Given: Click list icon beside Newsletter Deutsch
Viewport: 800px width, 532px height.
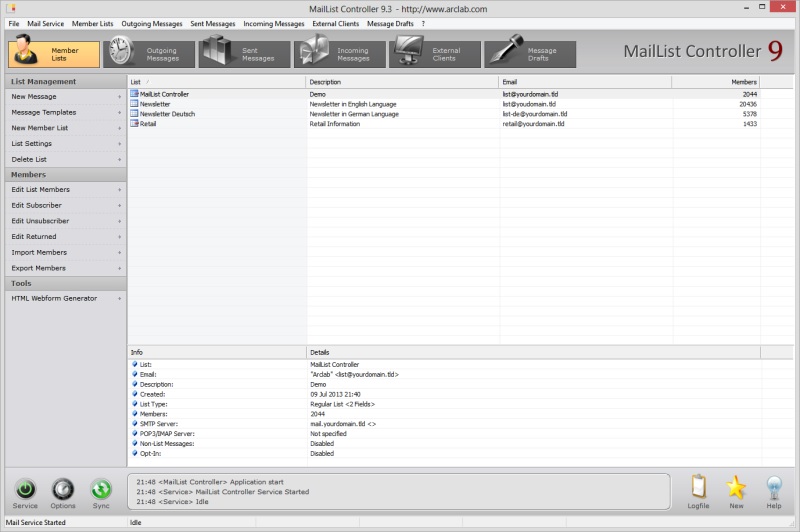Looking at the screenshot, I should (134, 114).
